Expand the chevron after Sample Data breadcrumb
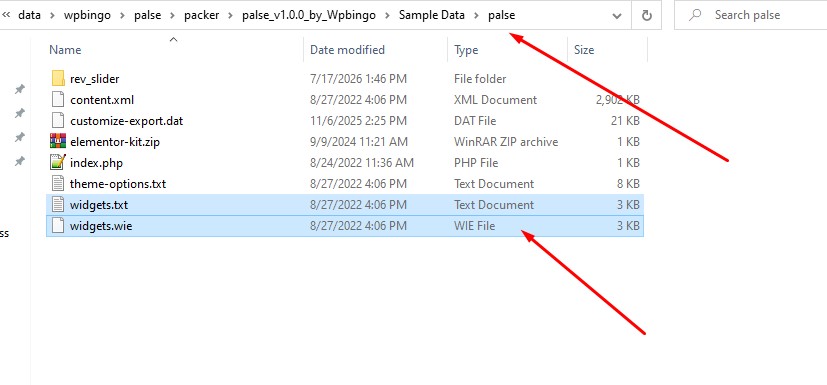The image size is (827, 385). pyautogui.click(x=476, y=15)
